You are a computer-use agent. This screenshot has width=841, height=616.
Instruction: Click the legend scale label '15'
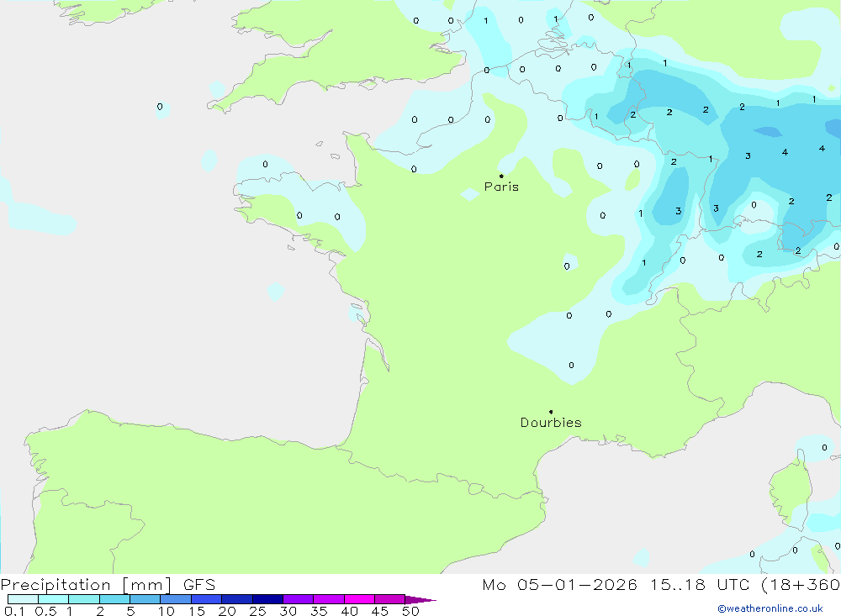click(x=197, y=611)
